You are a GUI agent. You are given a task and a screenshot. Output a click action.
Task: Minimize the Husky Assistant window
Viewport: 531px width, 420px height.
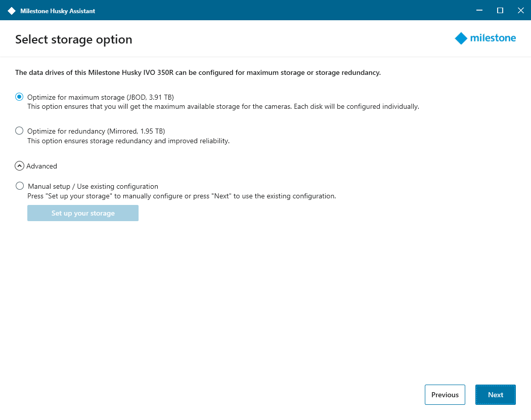[x=477, y=10]
